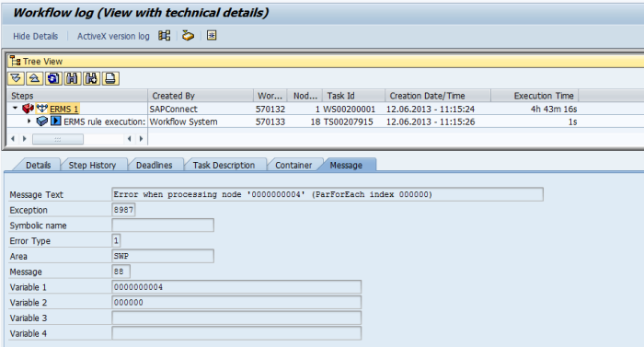Expand all nodes in tree toolbar
644x347 pixels.
[x=16, y=78]
